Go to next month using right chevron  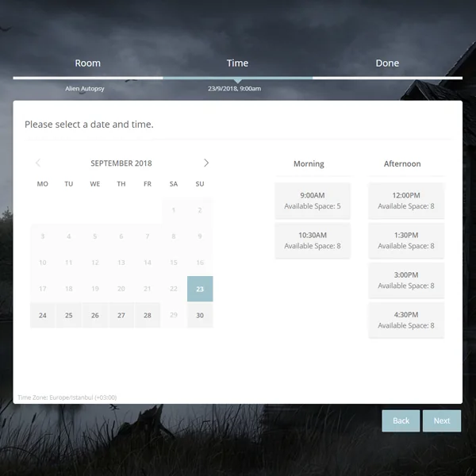tap(206, 163)
